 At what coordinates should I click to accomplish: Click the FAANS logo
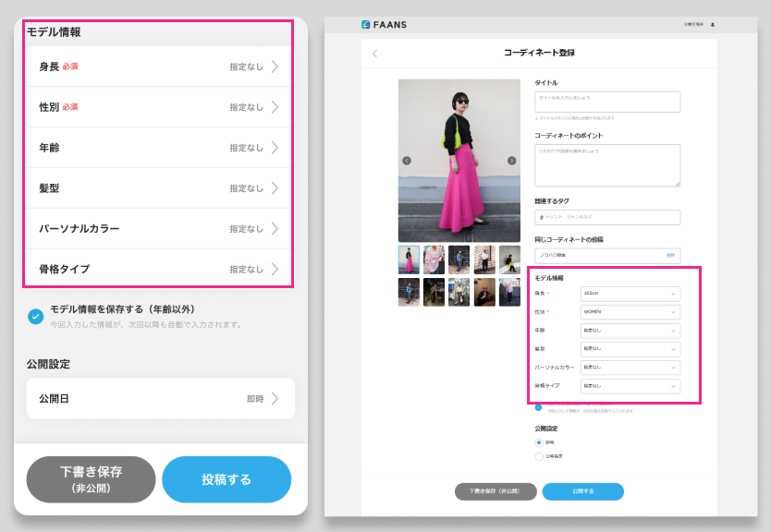coord(384,25)
